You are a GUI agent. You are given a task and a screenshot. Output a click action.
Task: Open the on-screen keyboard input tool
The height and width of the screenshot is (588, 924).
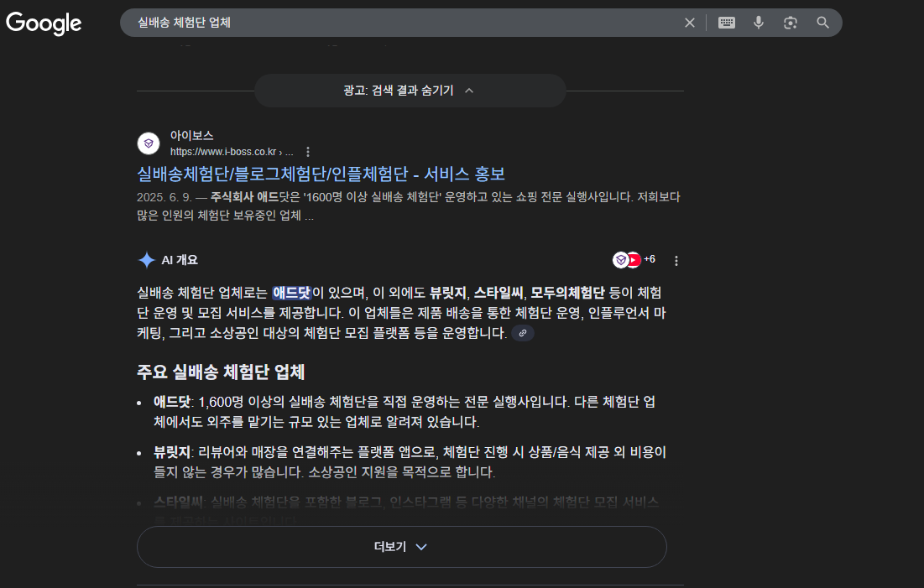click(x=727, y=23)
